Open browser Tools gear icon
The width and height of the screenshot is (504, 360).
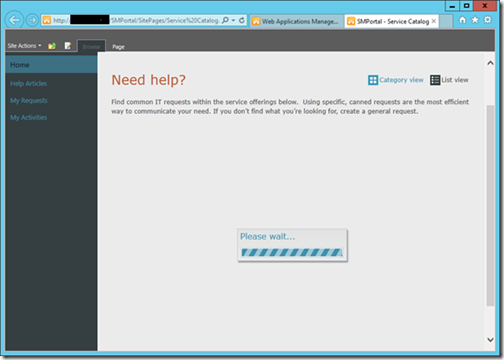(x=488, y=20)
